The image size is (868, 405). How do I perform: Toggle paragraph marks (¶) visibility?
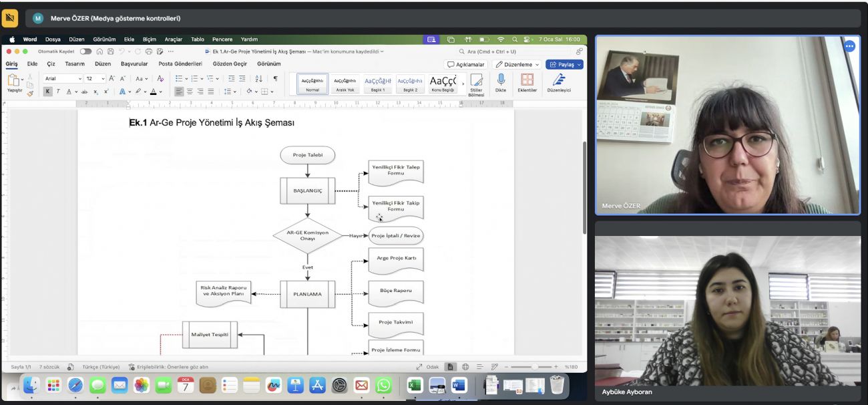[275, 78]
